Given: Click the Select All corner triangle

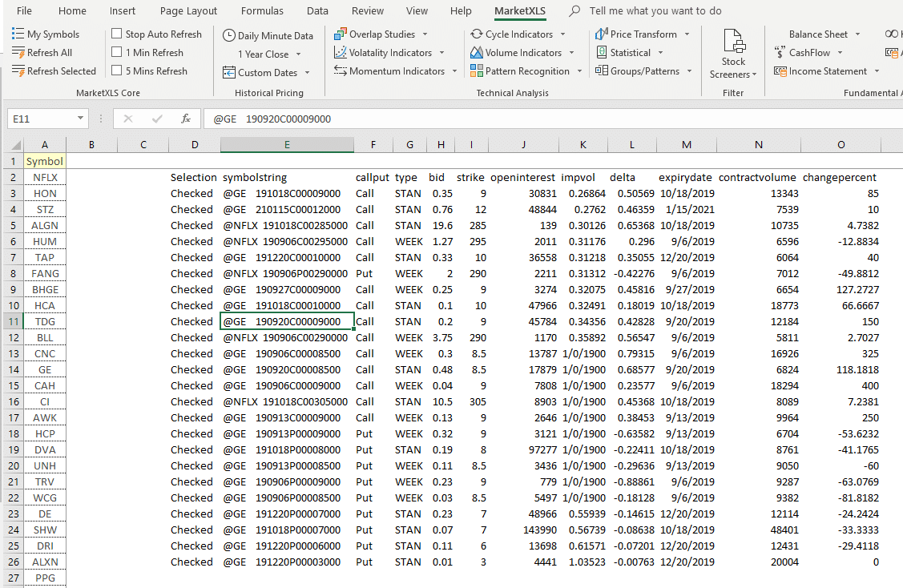Looking at the screenshot, I should 15,144.
